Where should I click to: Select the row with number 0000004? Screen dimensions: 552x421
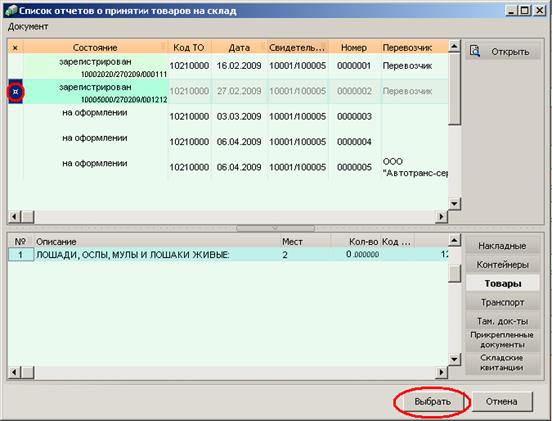click(228, 142)
